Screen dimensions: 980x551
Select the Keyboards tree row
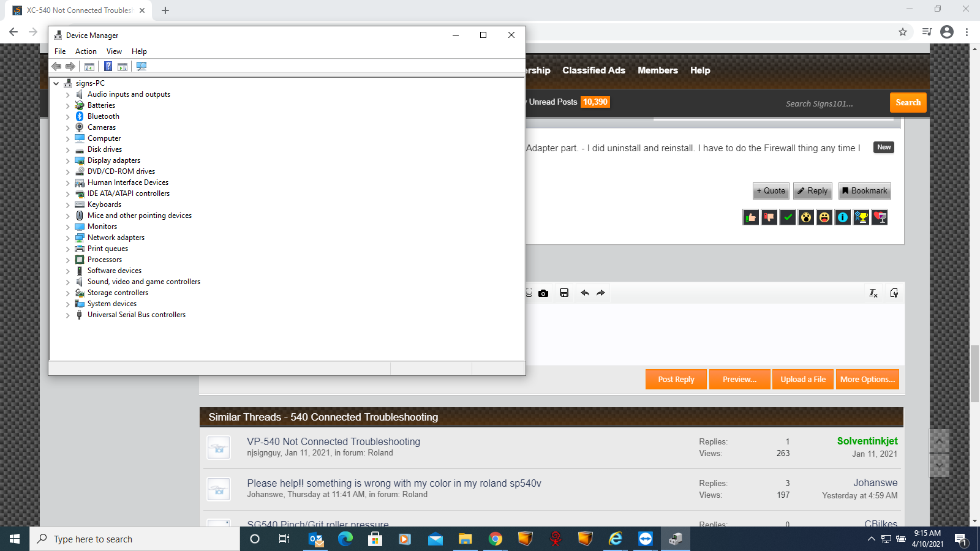[x=104, y=204]
